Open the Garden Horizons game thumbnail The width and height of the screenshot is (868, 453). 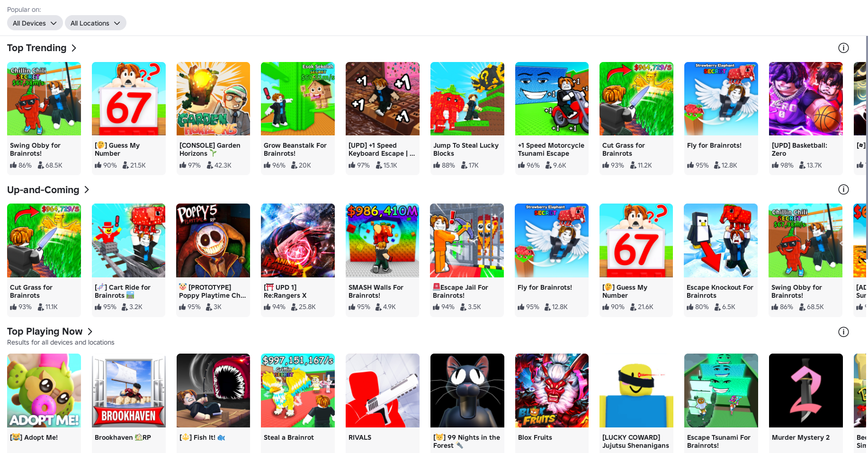pyautogui.click(x=213, y=98)
